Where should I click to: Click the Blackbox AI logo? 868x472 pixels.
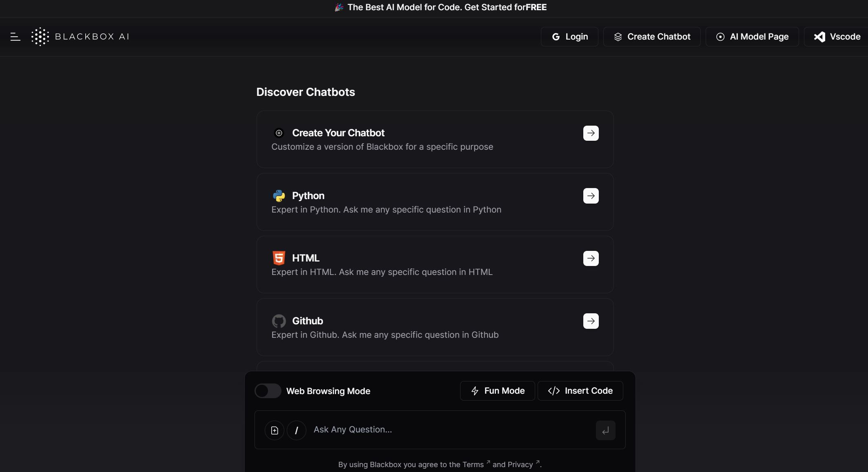tap(80, 36)
